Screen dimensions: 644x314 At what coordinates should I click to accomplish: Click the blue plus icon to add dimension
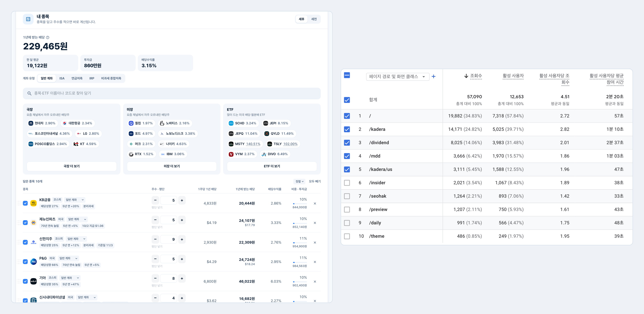click(x=434, y=76)
